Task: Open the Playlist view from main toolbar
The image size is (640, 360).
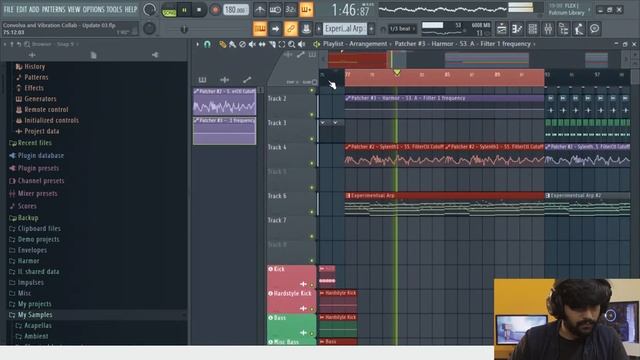Action: click(x=502, y=29)
